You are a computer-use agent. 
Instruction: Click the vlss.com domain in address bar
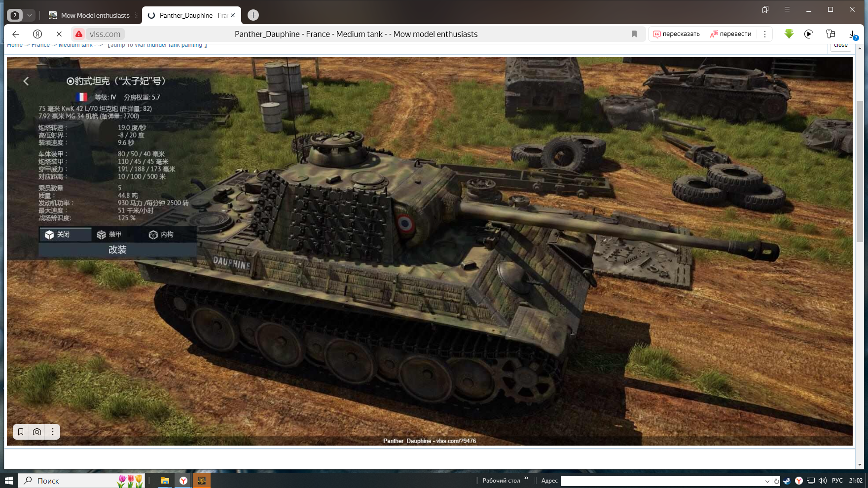(x=105, y=34)
